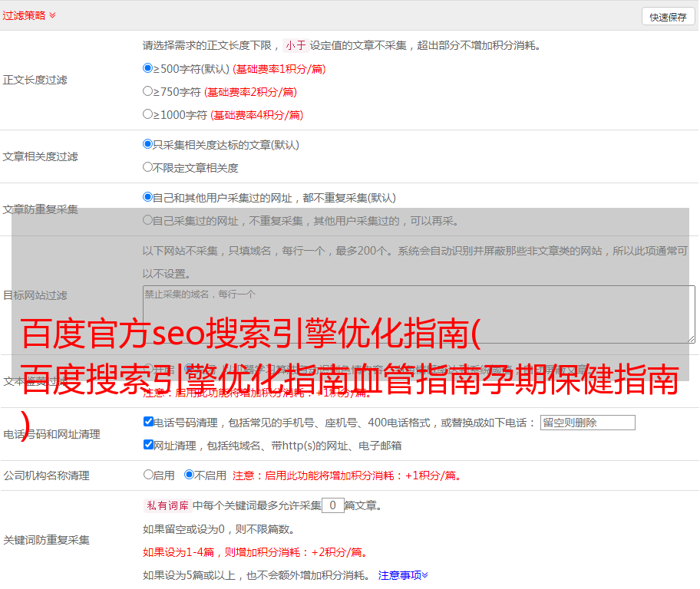Click the red text (基础费率1积分/篇)

point(279,69)
